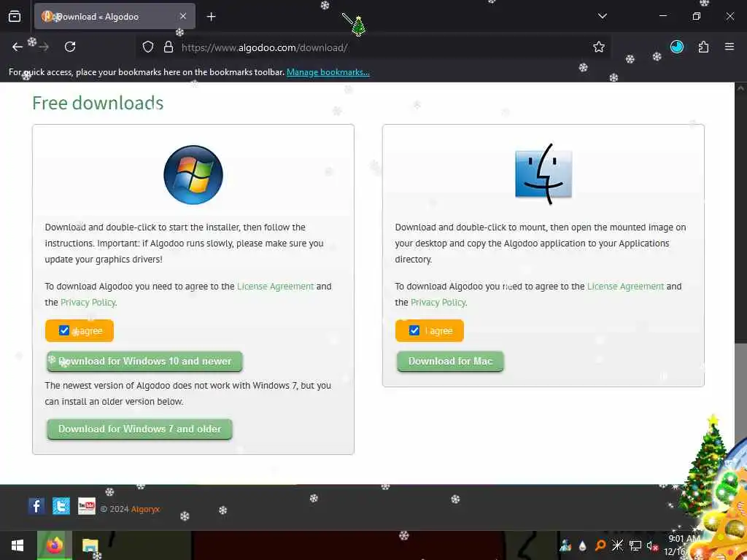The image size is (747, 560).
Task: Open the blue circular toolbar extension icon
Action: click(x=676, y=47)
